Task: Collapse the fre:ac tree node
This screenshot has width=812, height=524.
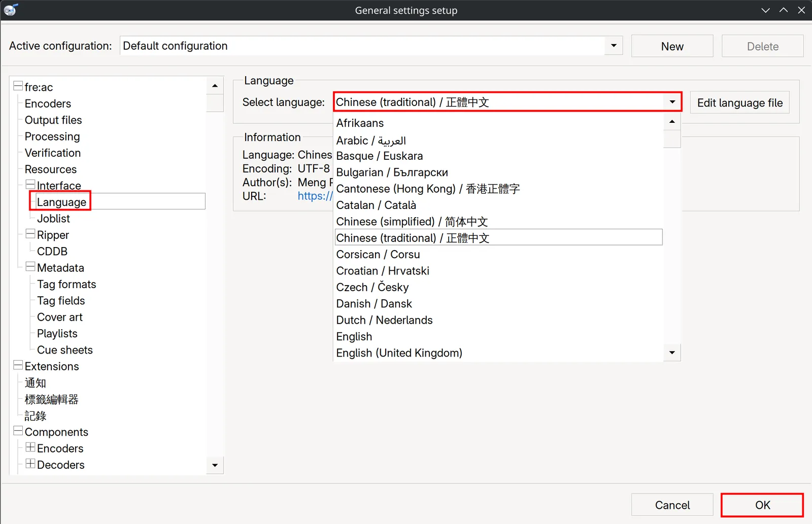Action: [18, 86]
